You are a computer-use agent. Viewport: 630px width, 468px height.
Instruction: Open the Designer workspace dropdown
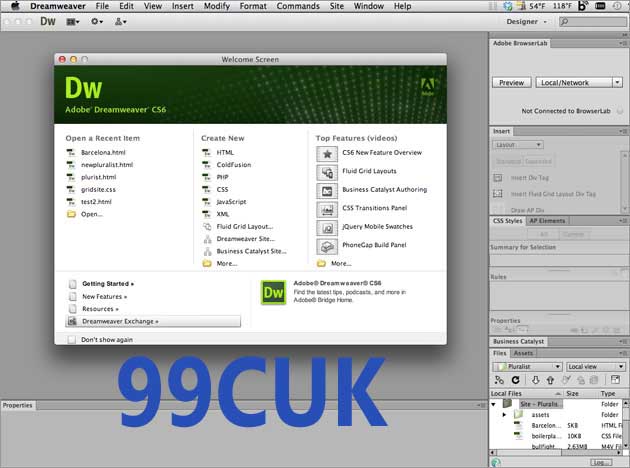526,22
